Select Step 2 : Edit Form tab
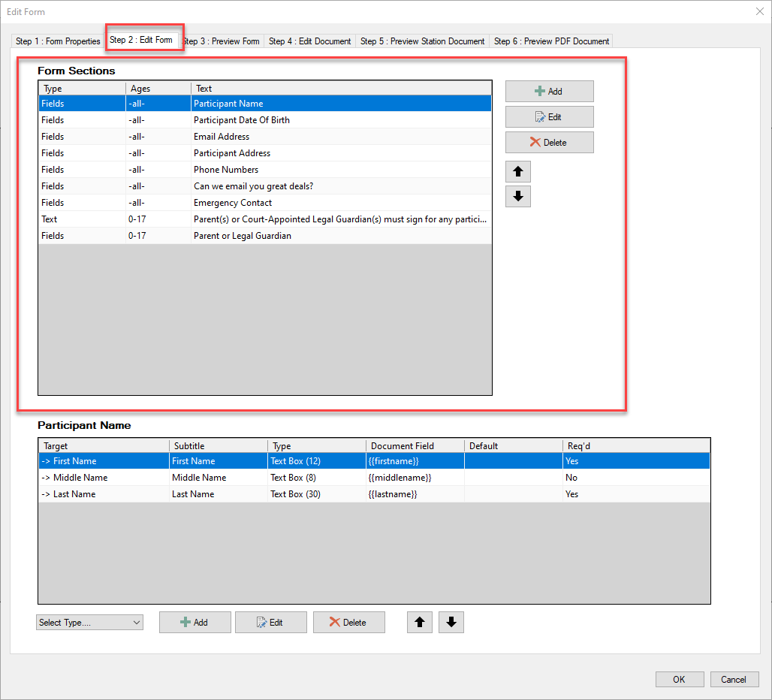The width and height of the screenshot is (772, 700). coord(141,40)
